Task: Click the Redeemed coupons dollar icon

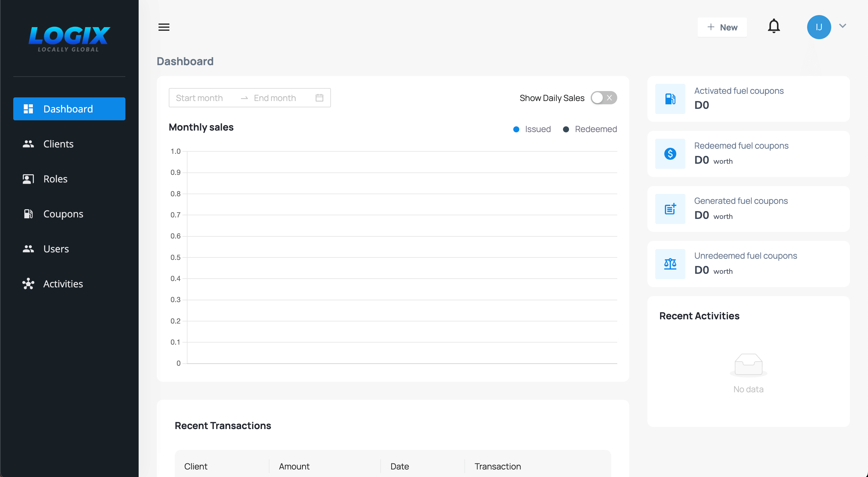Action: coord(670,154)
